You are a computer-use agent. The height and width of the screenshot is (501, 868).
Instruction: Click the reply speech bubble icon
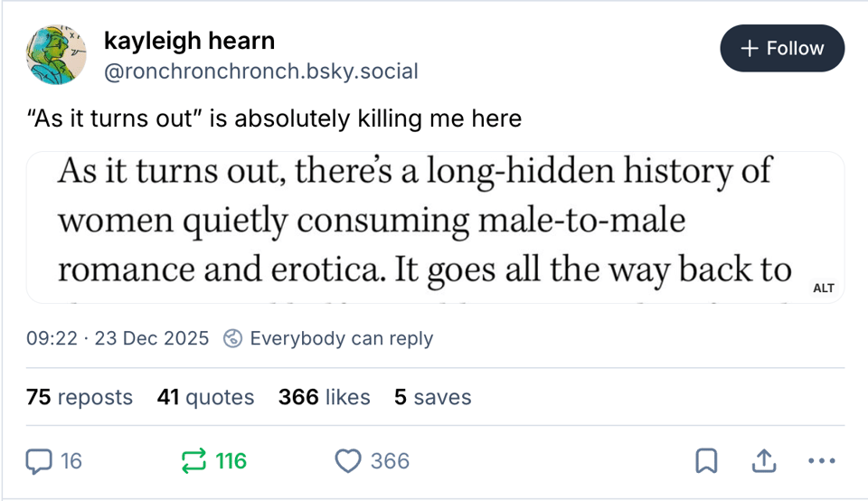coord(39,461)
